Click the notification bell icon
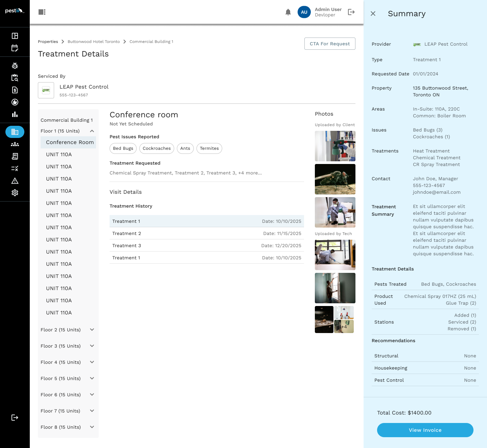Screen dimensions: 487x448 tap(288, 12)
